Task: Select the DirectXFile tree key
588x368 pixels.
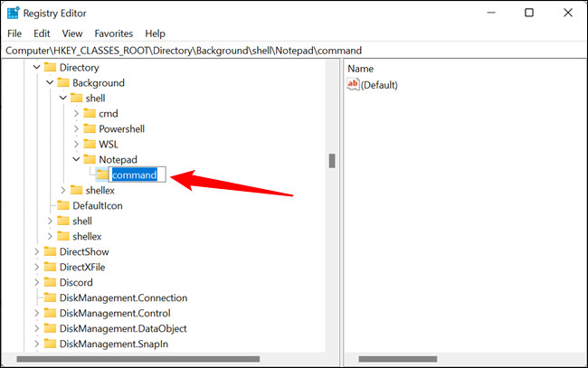Action: (x=82, y=268)
